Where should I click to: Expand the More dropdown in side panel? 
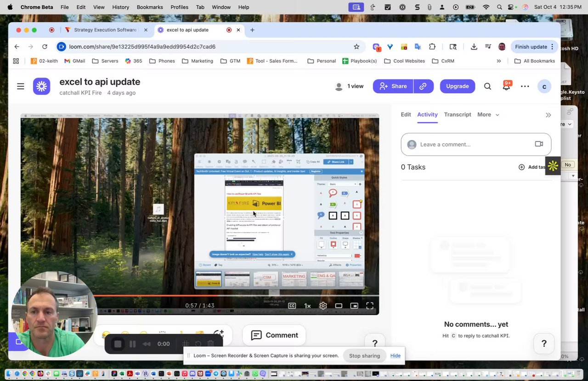coord(488,115)
